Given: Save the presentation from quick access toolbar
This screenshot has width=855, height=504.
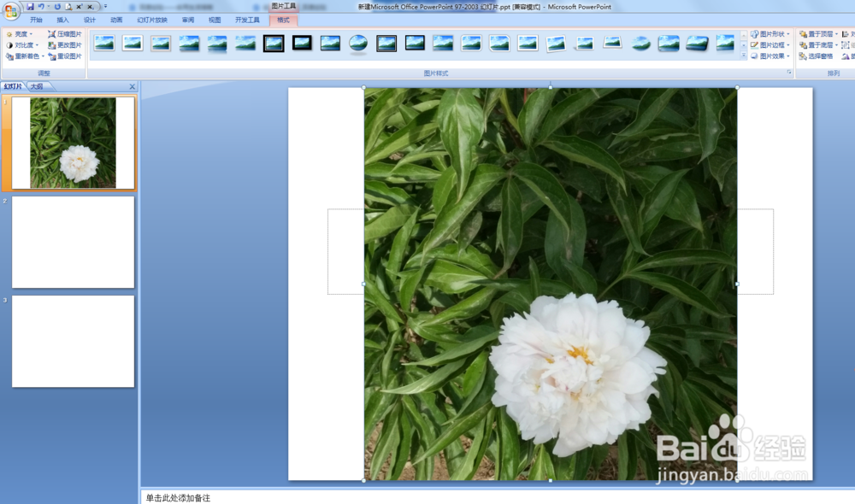Looking at the screenshot, I should tap(30, 7).
